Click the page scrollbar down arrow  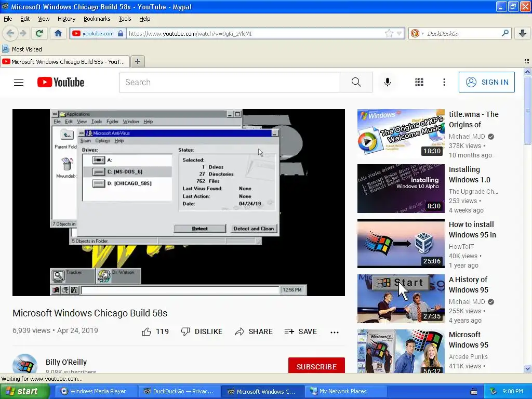click(527, 368)
